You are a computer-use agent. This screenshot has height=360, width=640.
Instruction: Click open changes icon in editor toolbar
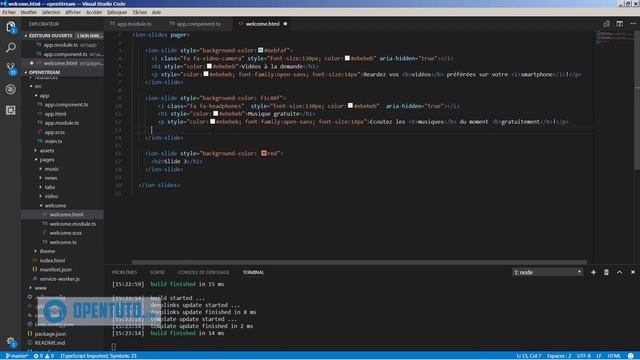click(606, 24)
